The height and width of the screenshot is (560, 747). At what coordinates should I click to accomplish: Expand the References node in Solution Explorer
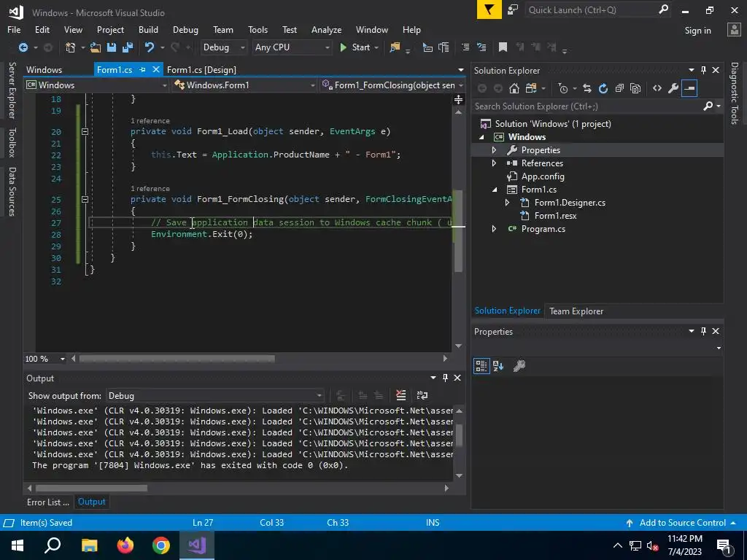coord(494,163)
